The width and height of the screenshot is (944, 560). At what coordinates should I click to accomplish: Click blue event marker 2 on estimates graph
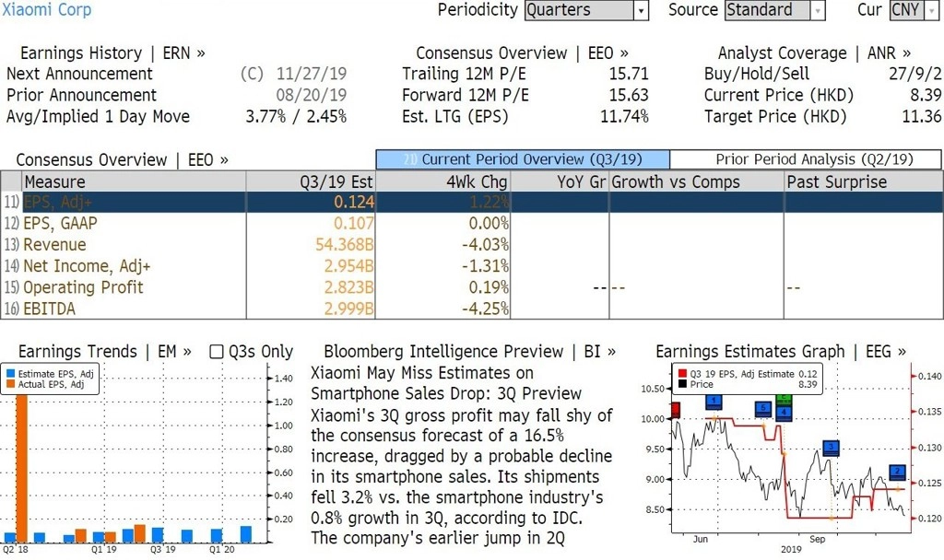[x=897, y=472]
